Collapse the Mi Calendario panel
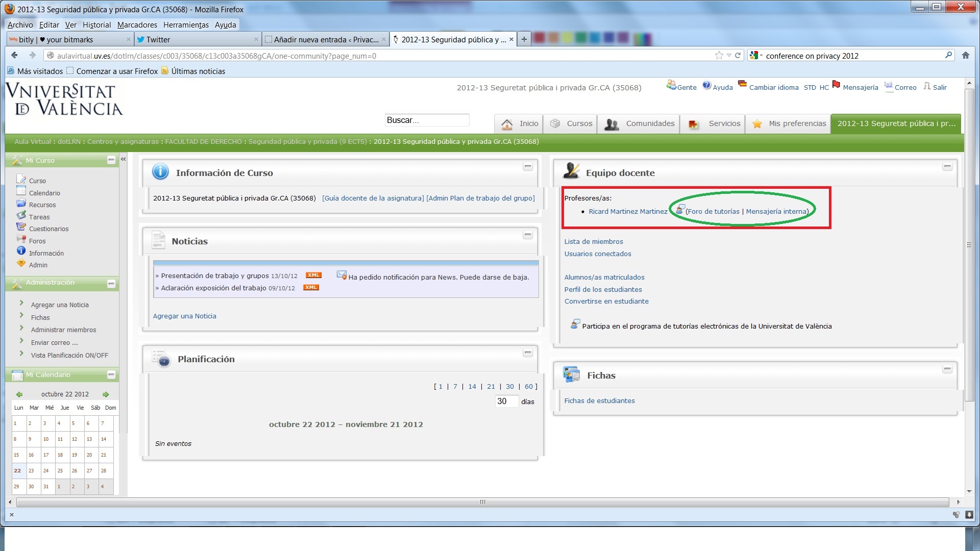This screenshot has height=551, width=980. tap(111, 375)
